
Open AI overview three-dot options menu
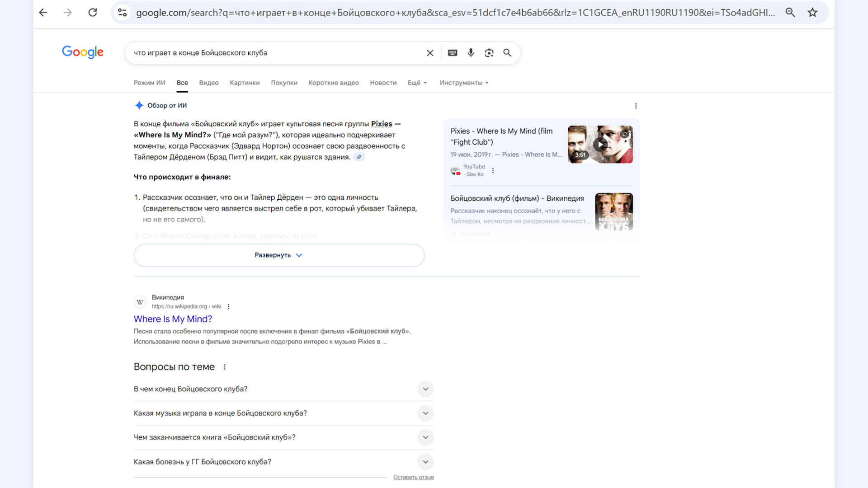[636, 106]
